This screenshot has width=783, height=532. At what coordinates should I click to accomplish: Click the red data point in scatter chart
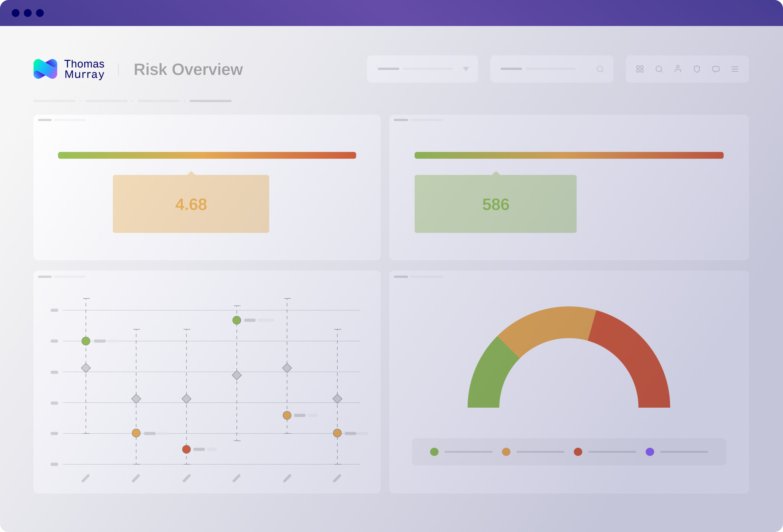pyautogui.click(x=186, y=449)
